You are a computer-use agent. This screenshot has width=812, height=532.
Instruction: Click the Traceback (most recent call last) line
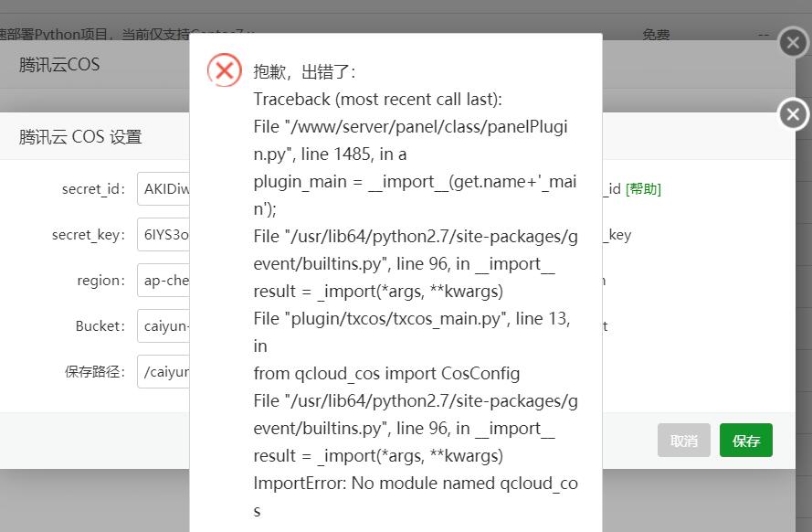pyautogui.click(x=377, y=99)
